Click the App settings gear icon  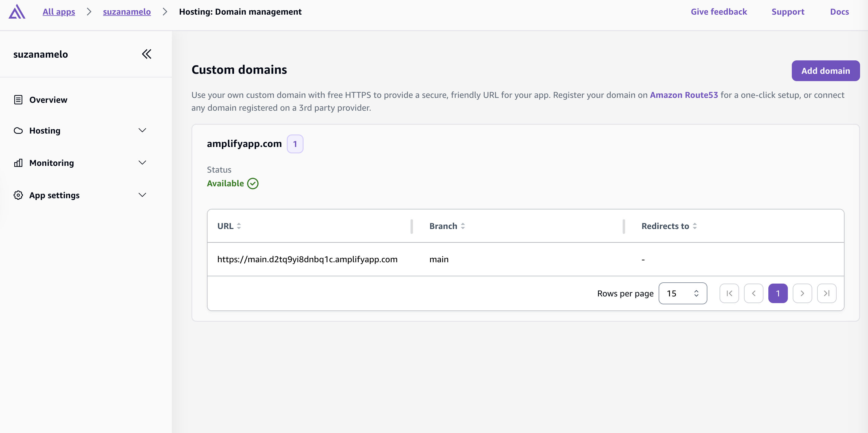point(18,195)
